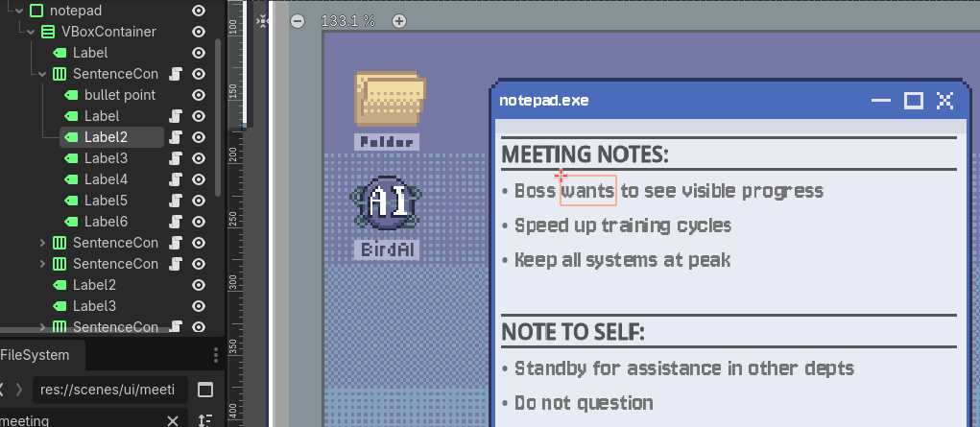Hide the Label5 node with its eye icon
This screenshot has width=980, height=427.
[x=199, y=201]
